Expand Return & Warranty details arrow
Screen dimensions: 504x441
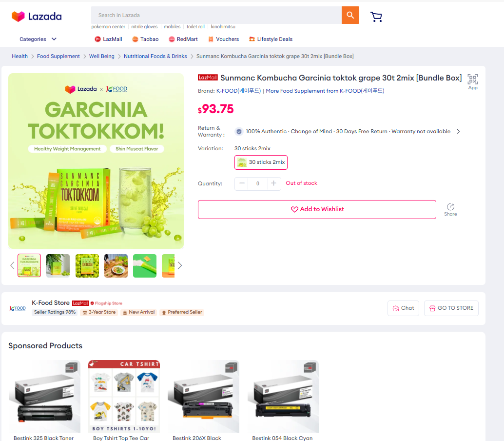tap(458, 131)
